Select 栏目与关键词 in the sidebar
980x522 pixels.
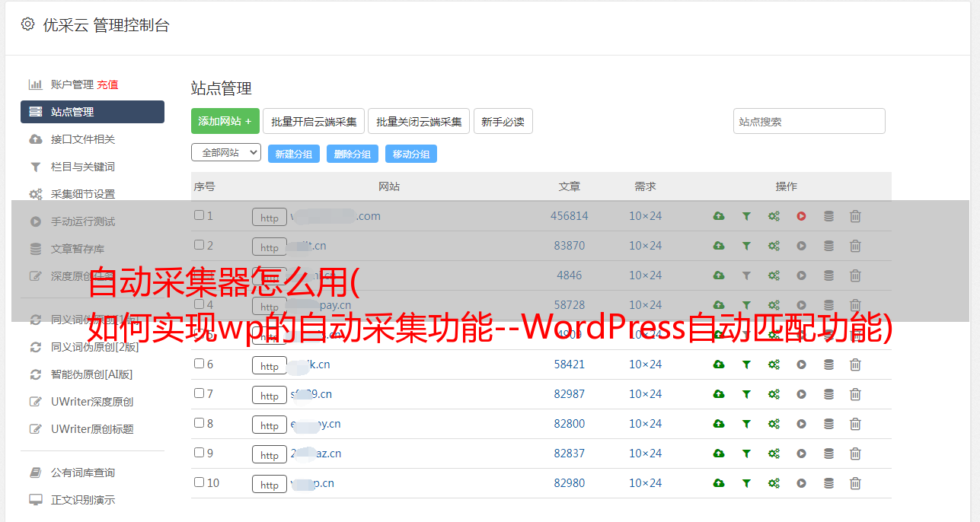pyautogui.click(x=82, y=167)
